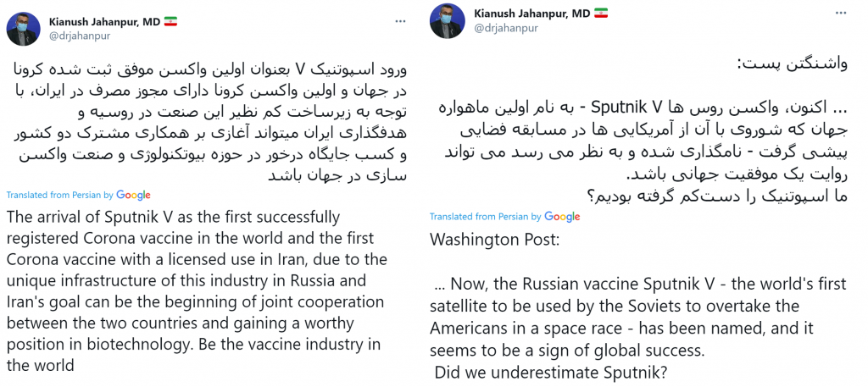Click Iran flag emoji in right tweet
The height and width of the screenshot is (387, 868).
coord(601,14)
